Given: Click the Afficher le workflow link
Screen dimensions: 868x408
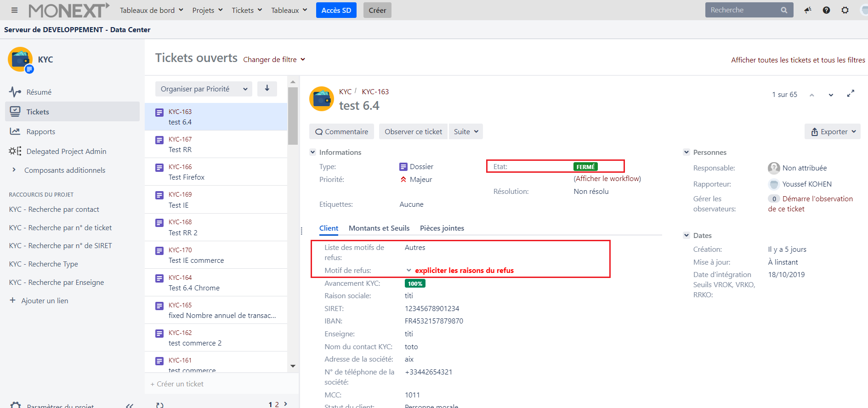Looking at the screenshot, I should tap(607, 178).
